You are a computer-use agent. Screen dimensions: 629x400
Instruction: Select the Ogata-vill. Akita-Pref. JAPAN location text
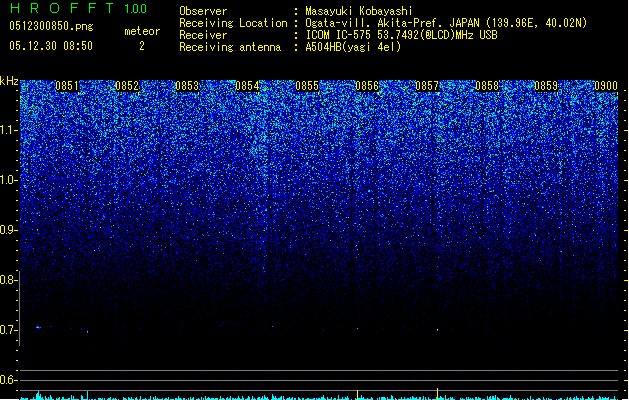point(446,23)
